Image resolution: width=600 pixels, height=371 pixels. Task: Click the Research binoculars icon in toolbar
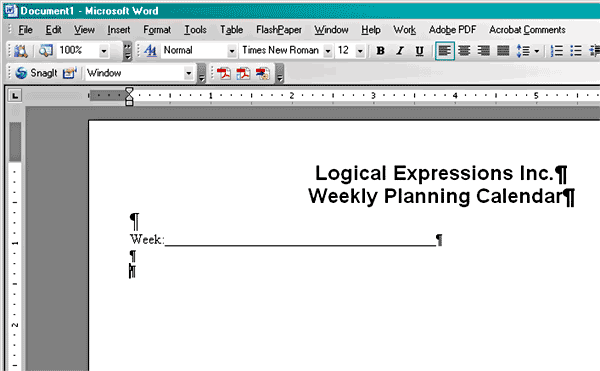point(21,50)
